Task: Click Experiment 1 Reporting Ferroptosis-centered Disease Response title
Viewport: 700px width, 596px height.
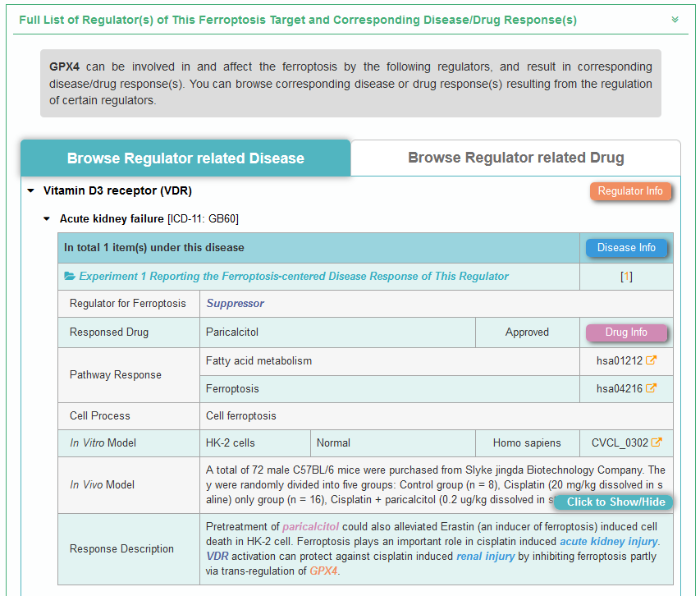Action: tap(294, 277)
